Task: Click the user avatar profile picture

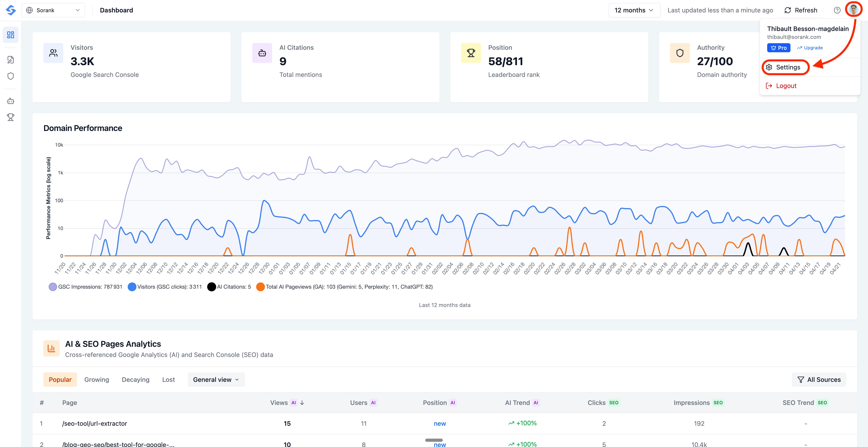Action: click(x=854, y=10)
